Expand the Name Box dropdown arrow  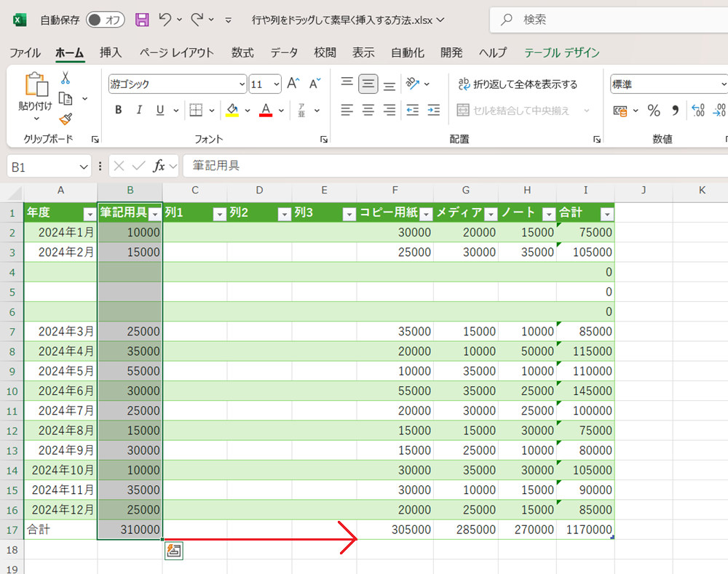point(84,167)
